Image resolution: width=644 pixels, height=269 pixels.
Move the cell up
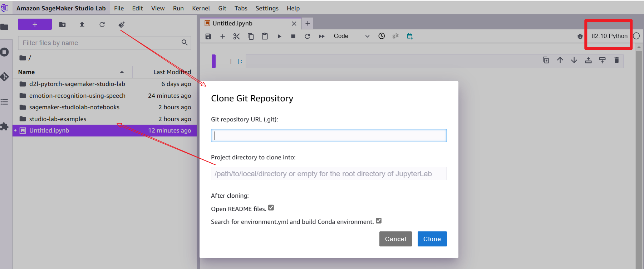click(560, 60)
